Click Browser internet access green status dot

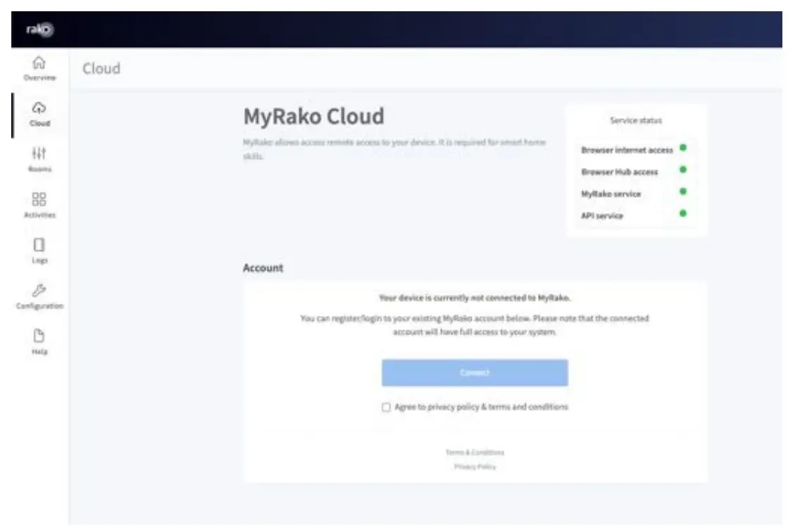click(x=682, y=148)
